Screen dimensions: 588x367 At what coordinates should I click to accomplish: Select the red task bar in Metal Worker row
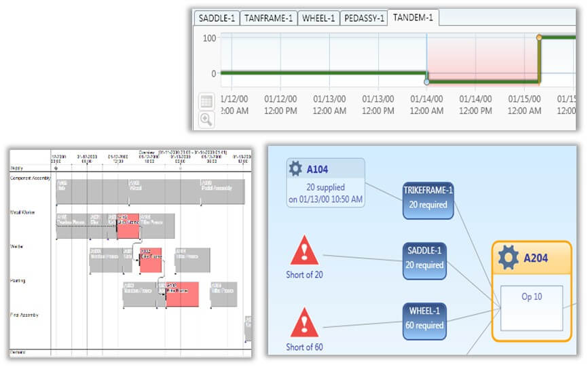pos(128,226)
